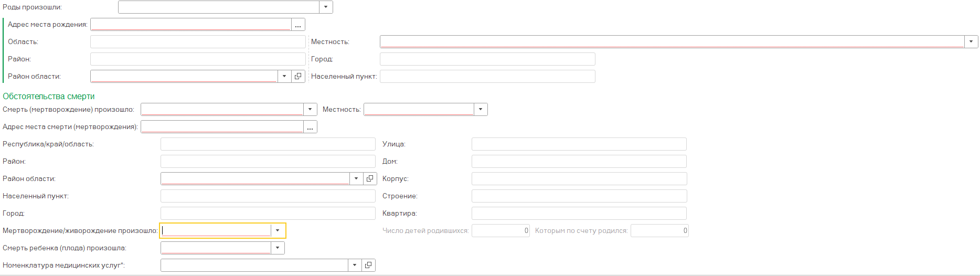Open upper Район области dropdown list
Image resolution: width=980 pixels, height=276 pixels.
point(284,77)
